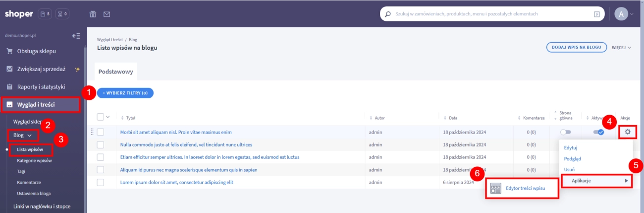Toggle the Aktywny switch for first post
The image size is (644, 213).
tap(598, 132)
